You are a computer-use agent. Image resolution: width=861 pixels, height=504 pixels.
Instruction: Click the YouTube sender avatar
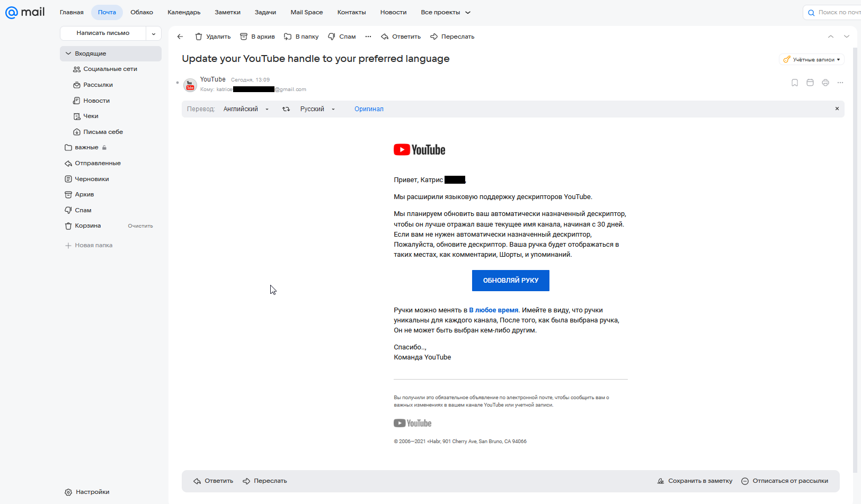point(190,85)
